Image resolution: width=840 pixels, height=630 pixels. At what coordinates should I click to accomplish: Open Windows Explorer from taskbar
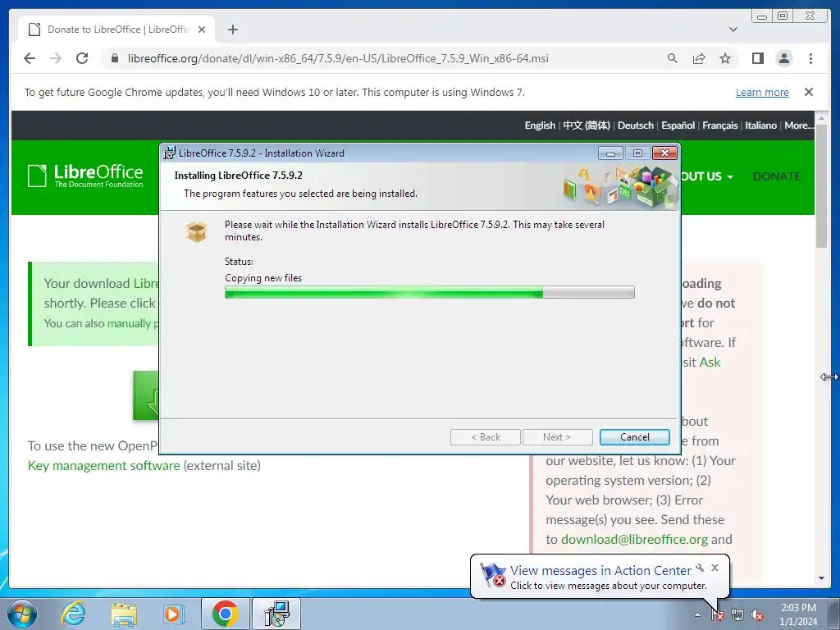[x=124, y=614]
